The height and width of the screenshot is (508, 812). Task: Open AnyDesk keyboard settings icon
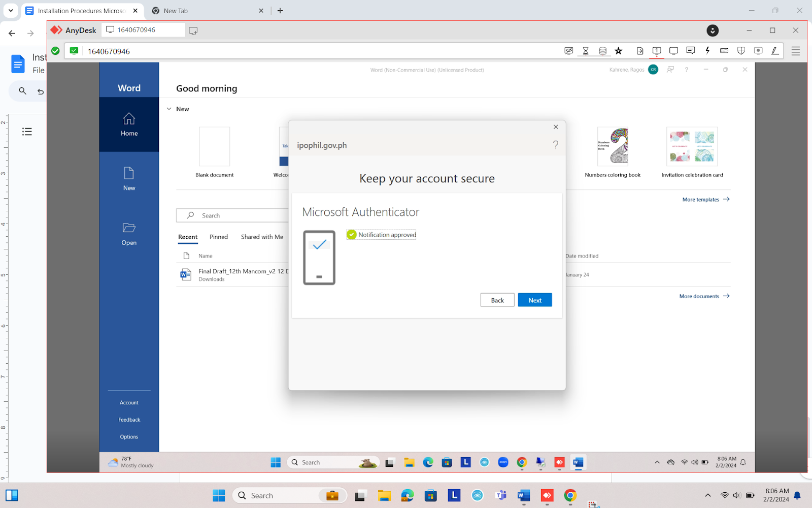(x=724, y=51)
